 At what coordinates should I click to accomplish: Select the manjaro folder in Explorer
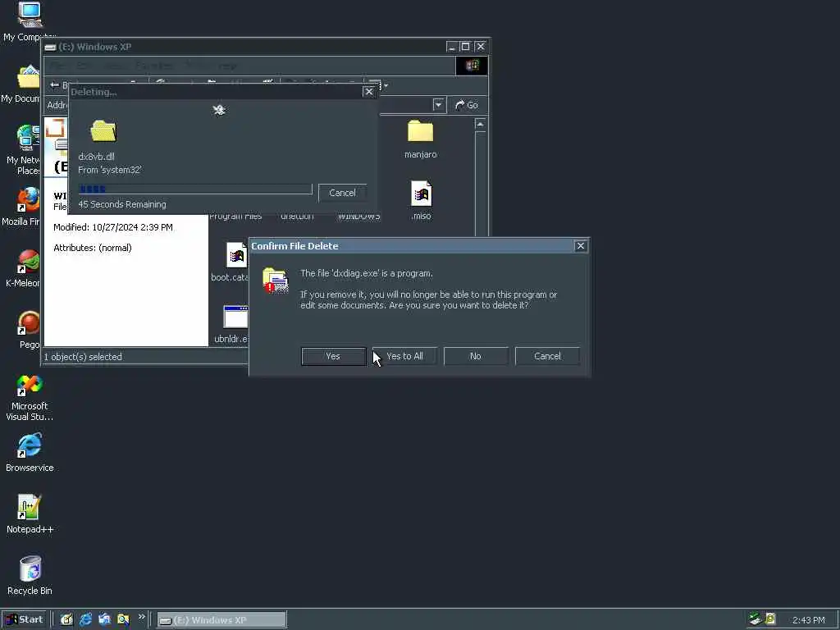(421, 139)
